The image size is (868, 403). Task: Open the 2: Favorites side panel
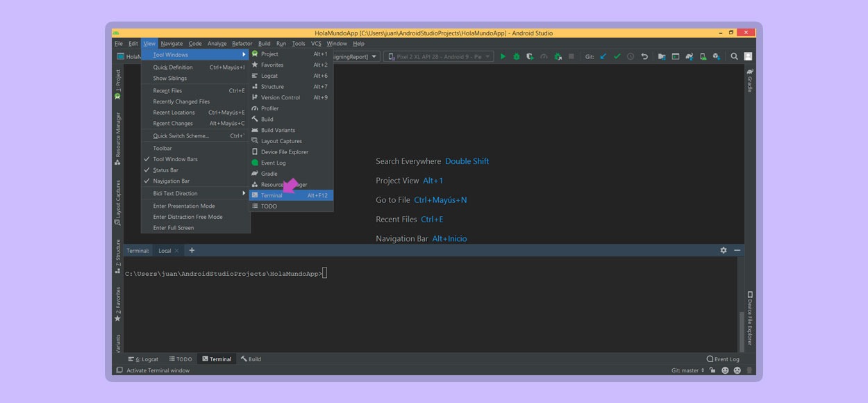pos(118,304)
